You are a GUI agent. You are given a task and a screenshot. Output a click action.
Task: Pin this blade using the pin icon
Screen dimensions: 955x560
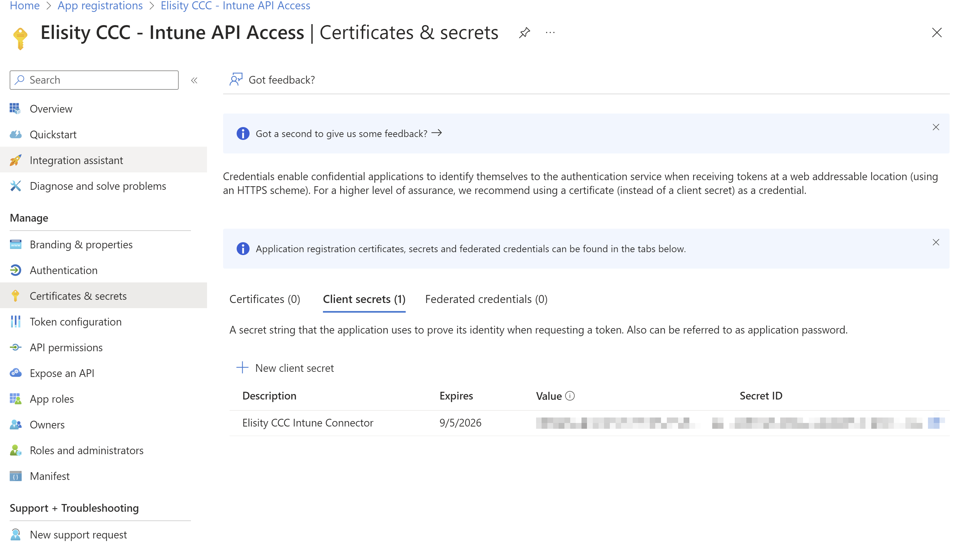click(x=525, y=32)
